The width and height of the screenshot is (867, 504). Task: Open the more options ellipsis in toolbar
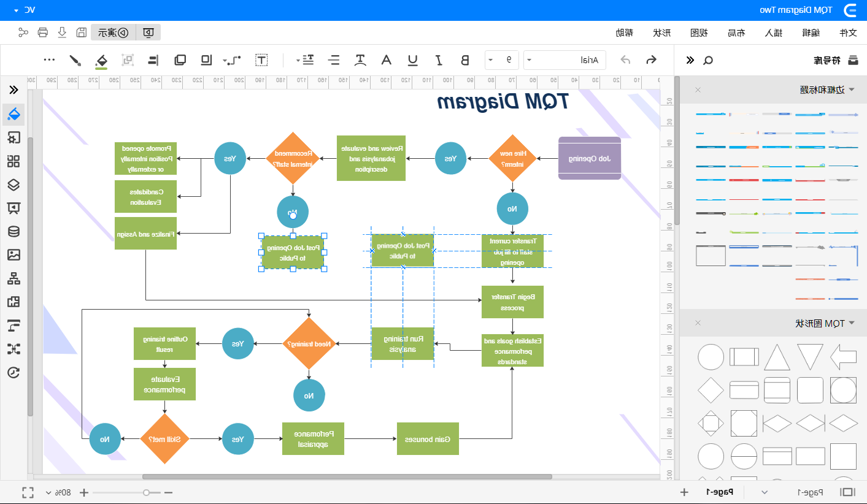(49, 60)
